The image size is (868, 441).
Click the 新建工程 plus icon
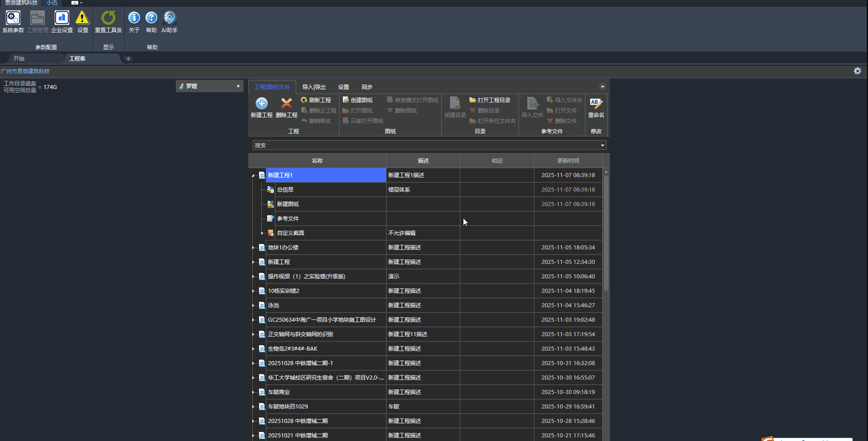262,104
